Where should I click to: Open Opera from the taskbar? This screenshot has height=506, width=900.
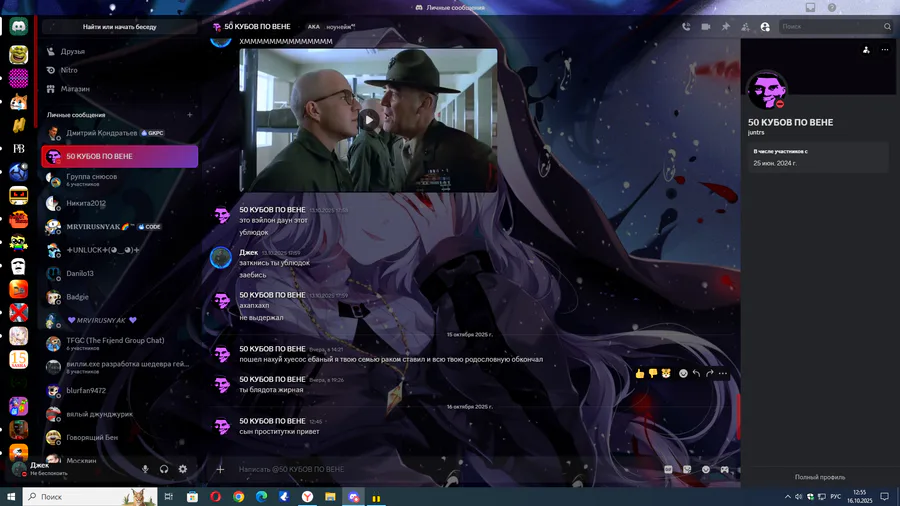215,497
